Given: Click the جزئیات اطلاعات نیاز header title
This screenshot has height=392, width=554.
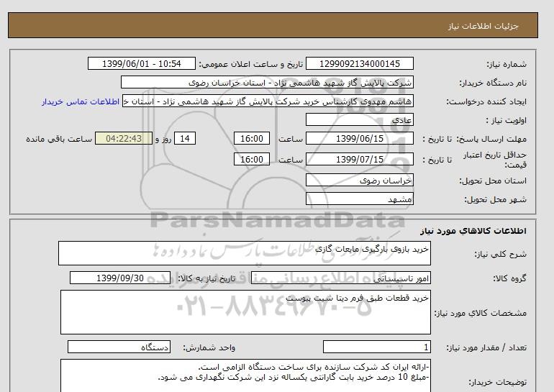Looking at the screenshot, I should click(x=483, y=26).
